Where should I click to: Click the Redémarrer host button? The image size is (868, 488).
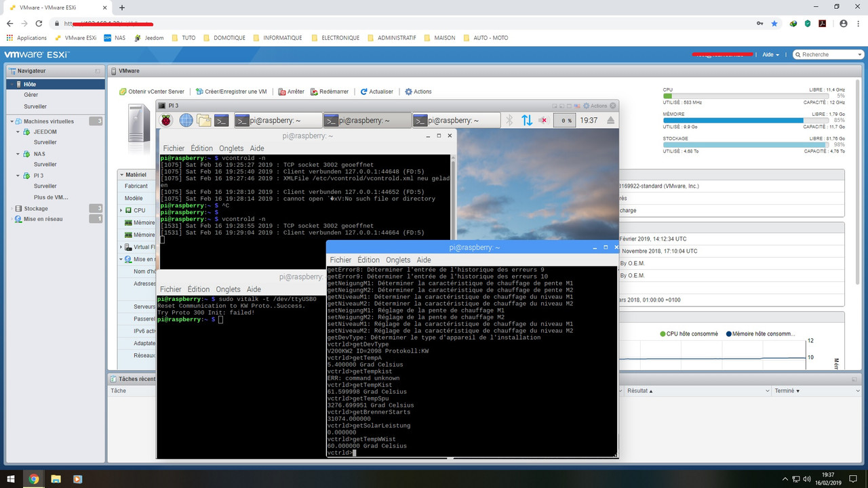[x=330, y=91]
